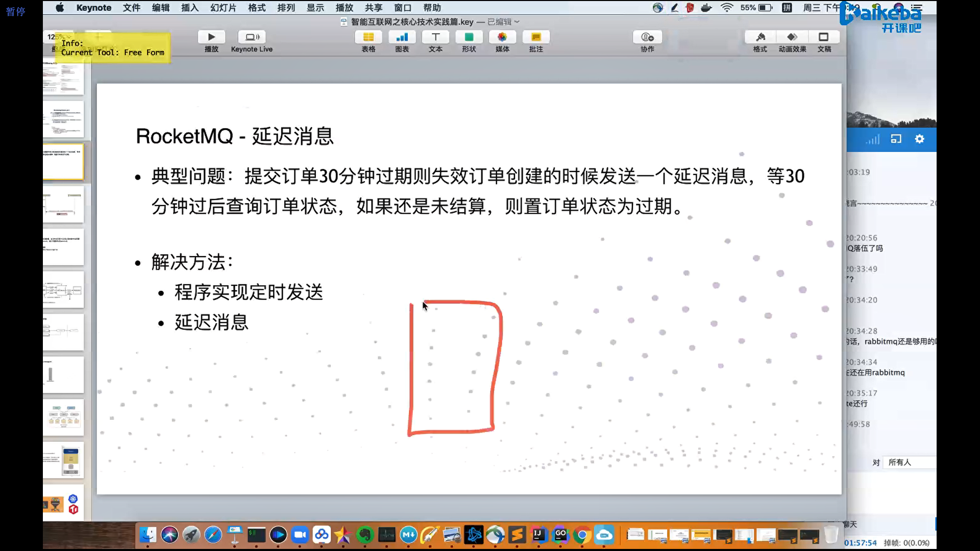Click the Wi-Fi status icon in menu bar
Viewport: 980px width, 551px height.
(x=726, y=8)
